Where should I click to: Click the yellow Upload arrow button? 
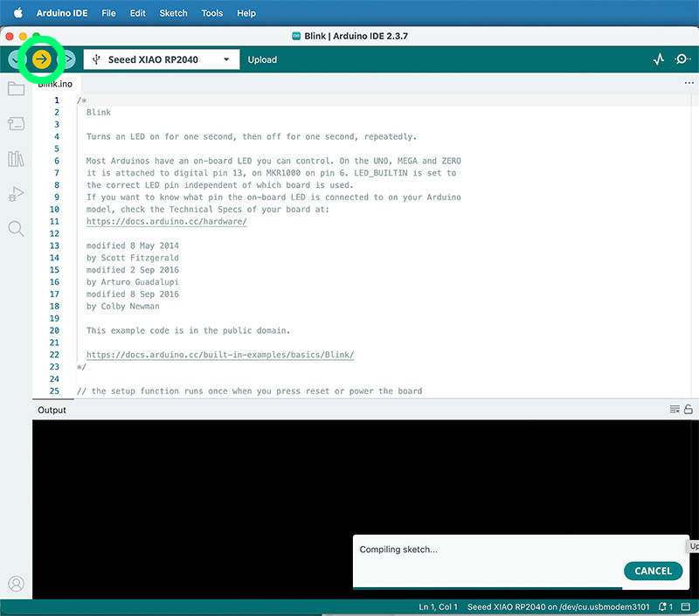tap(41, 59)
